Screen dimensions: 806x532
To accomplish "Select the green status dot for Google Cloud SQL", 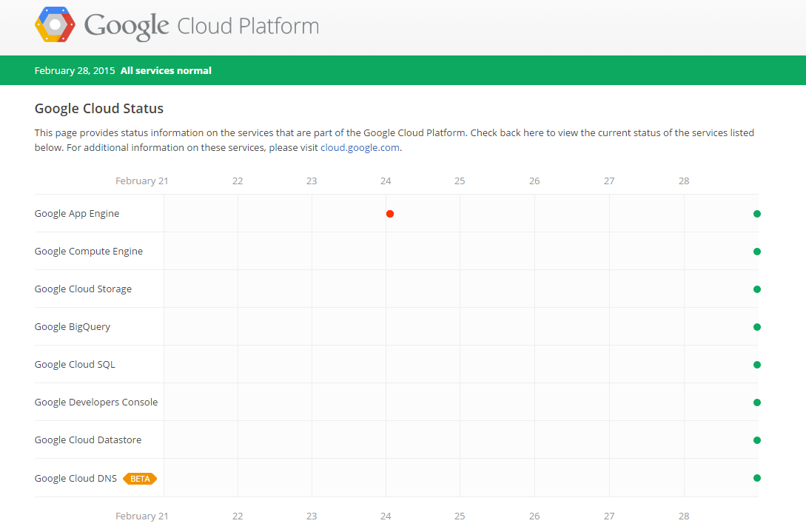I will pos(757,365).
